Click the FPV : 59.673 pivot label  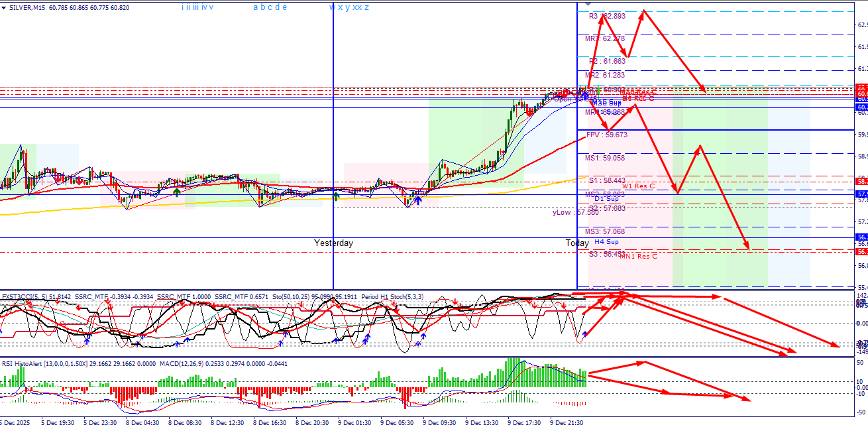click(x=606, y=135)
